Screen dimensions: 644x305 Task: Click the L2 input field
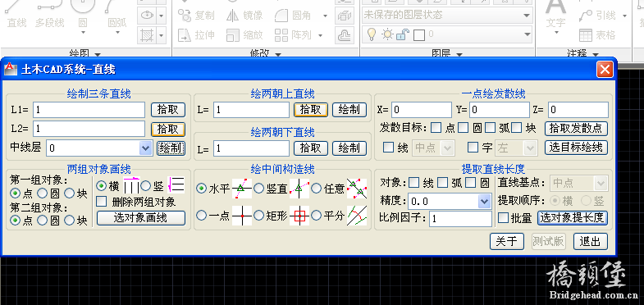(89, 129)
